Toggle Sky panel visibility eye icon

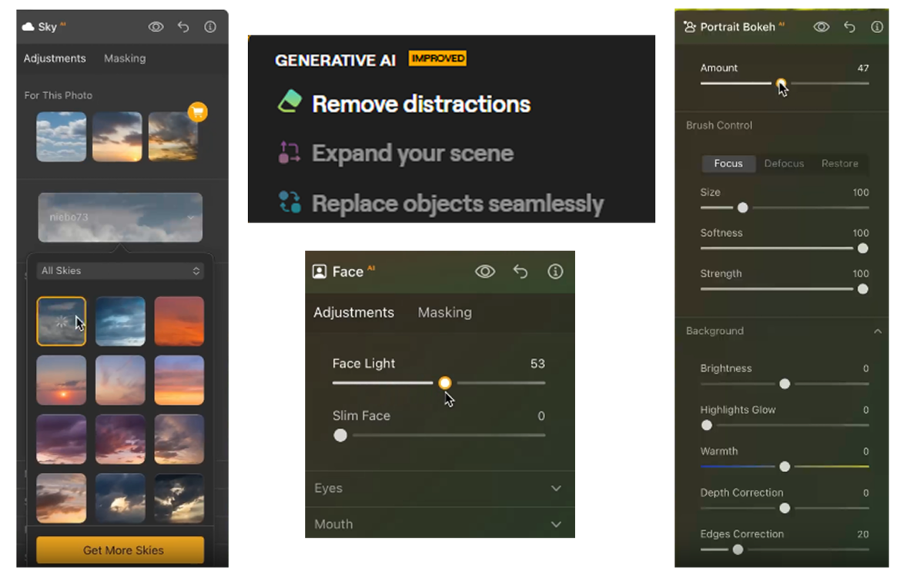point(156,27)
